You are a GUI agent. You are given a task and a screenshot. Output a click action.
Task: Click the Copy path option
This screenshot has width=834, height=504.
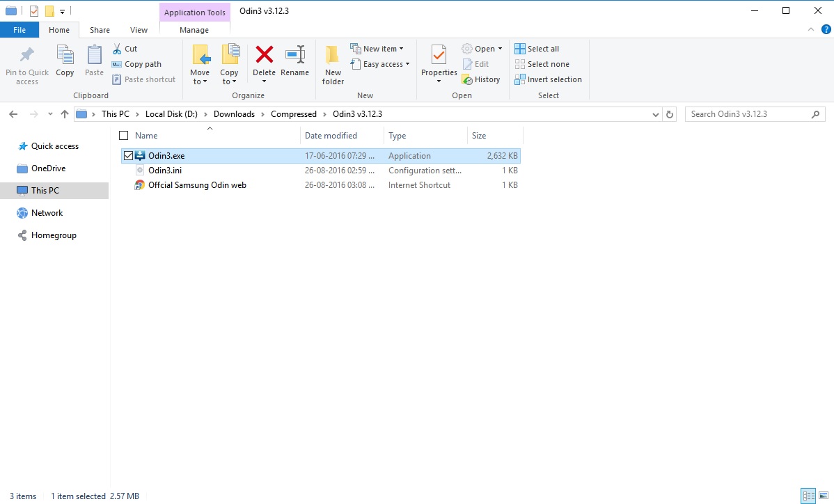click(x=136, y=64)
